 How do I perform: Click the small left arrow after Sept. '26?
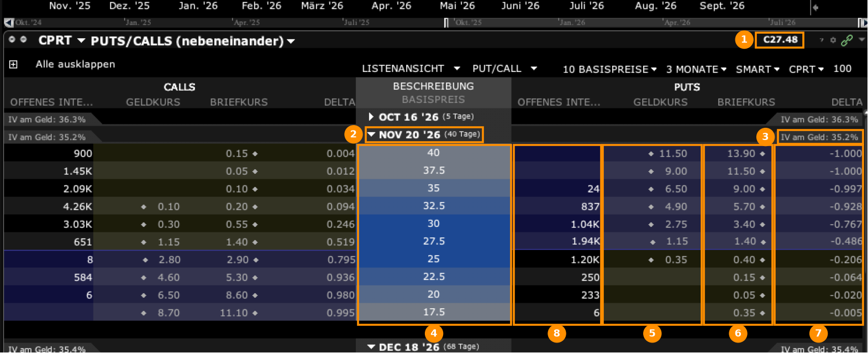tap(816, 7)
